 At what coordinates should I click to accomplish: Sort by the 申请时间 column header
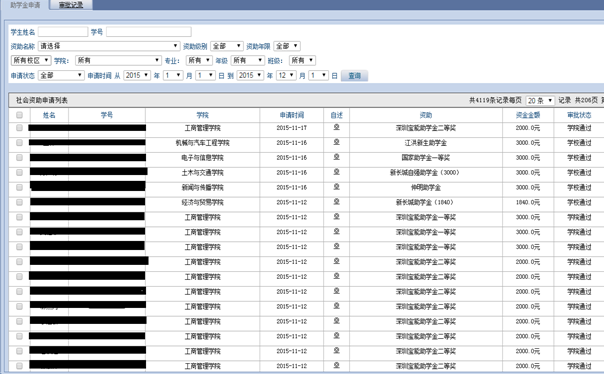pos(292,115)
